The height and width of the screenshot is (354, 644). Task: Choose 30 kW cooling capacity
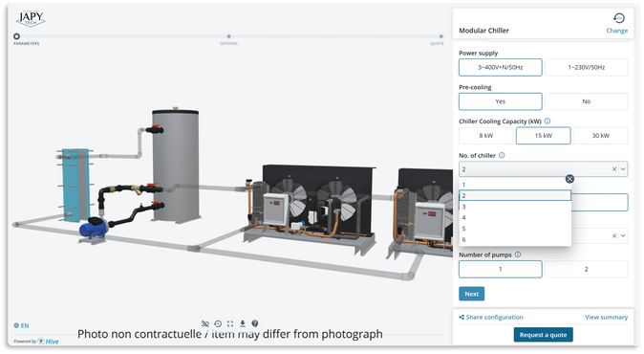pos(600,136)
